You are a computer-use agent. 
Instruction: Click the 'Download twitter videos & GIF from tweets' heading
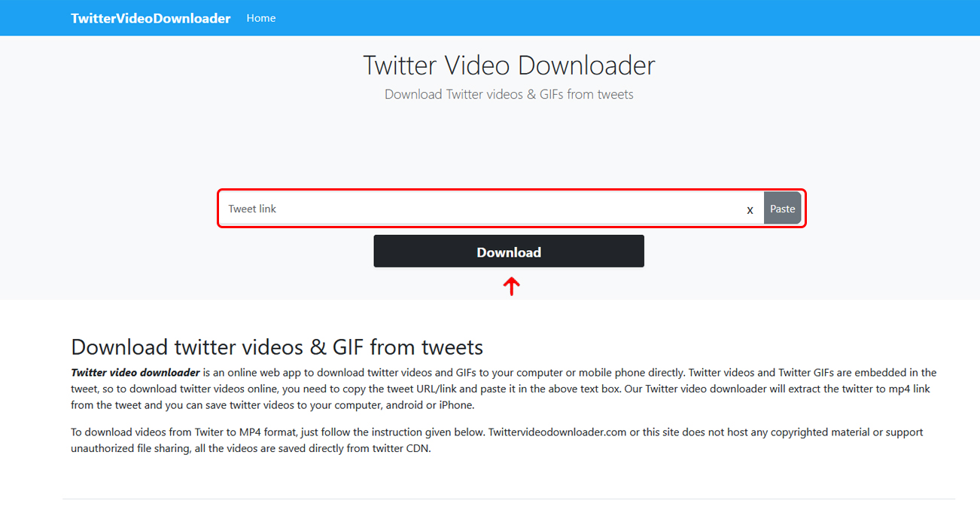point(277,347)
